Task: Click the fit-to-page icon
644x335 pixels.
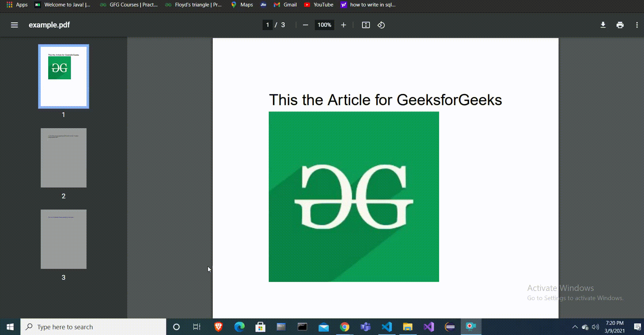Action: click(x=366, y=25)
